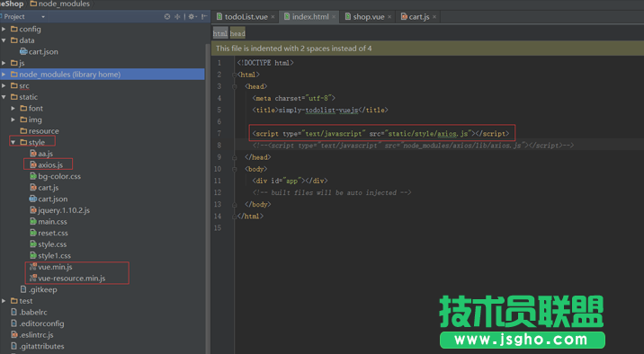Open the Project view dropdown
The height and width of the screenshot is (354, 644).
tap(42, 17)
